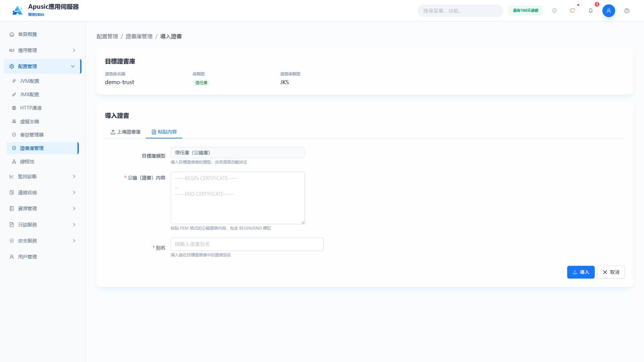Expand the 運維巡檢 menu
The width and height of the screenshot is (644, 362).
point(43,192)
